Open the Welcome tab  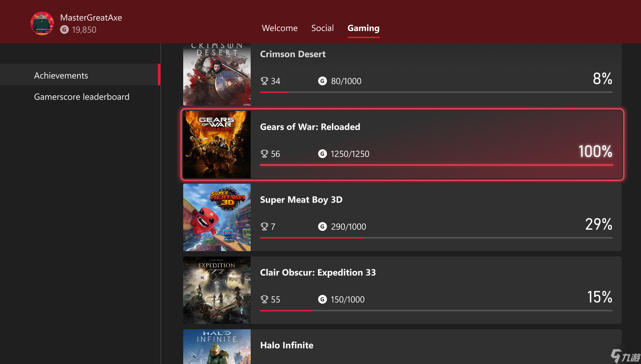pos(279,28)
